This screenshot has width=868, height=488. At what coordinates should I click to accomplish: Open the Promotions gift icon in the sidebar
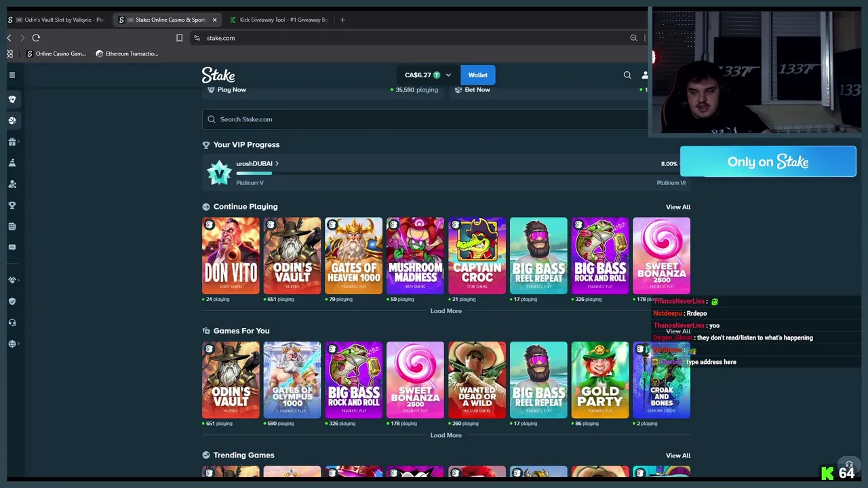click(x=12, y=142)
